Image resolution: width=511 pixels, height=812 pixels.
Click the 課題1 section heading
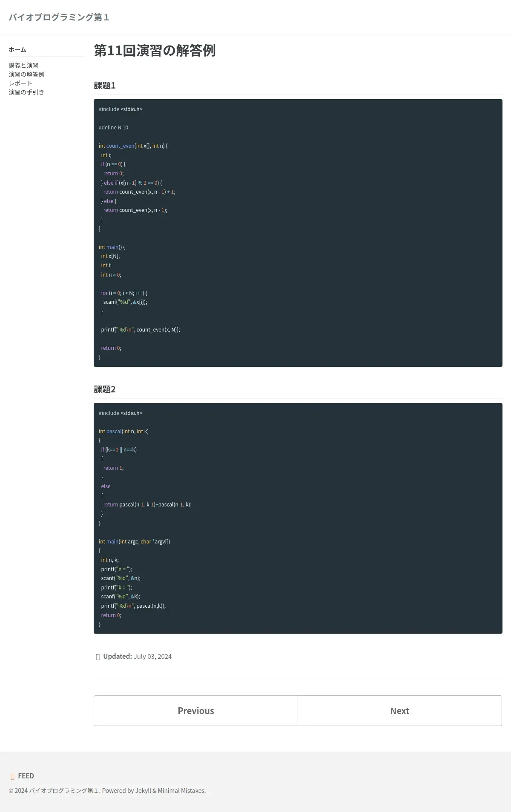click(105, 86)
